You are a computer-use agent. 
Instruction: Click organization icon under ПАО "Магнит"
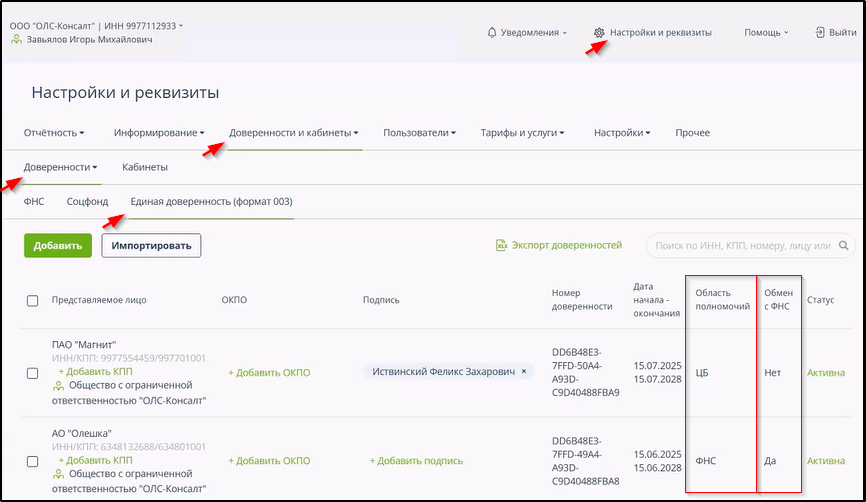coord(58,385)
